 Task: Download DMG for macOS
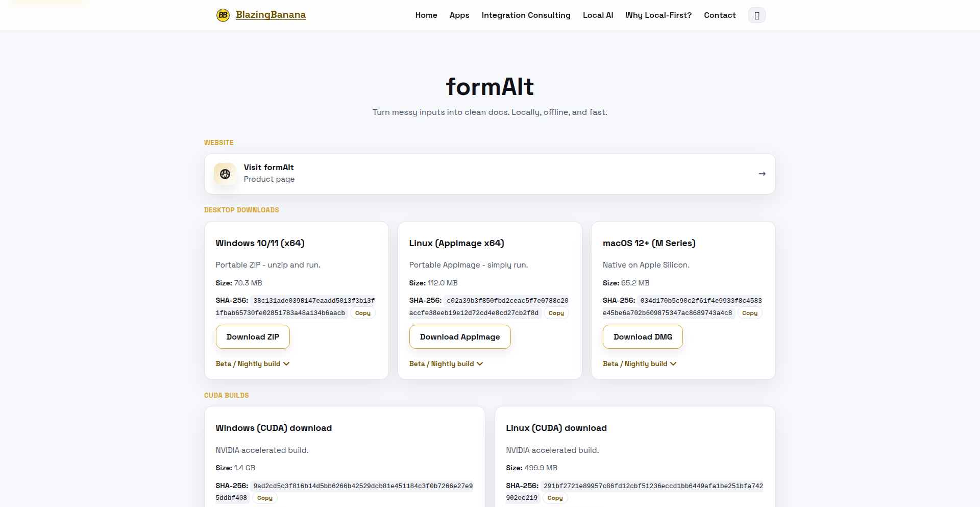642,336
